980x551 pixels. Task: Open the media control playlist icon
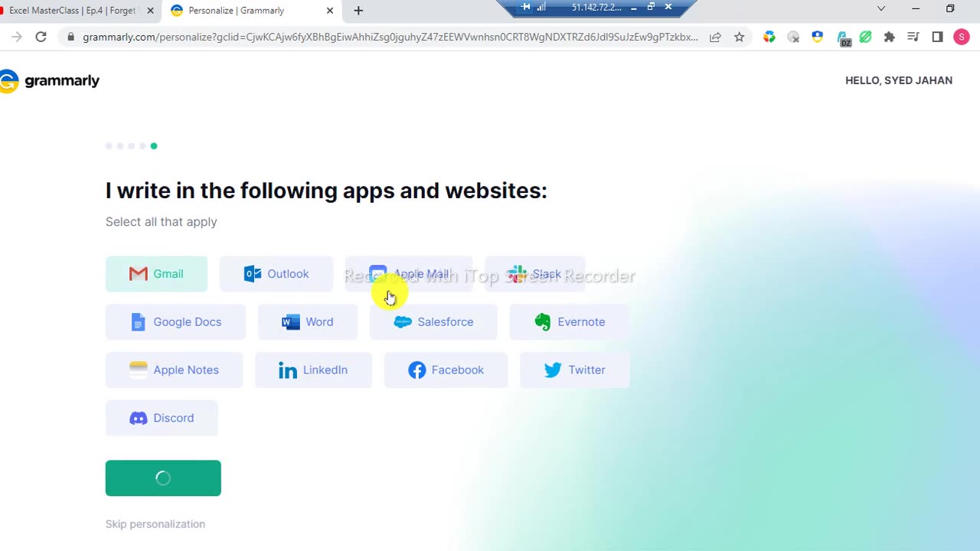[x=913, y=37]
